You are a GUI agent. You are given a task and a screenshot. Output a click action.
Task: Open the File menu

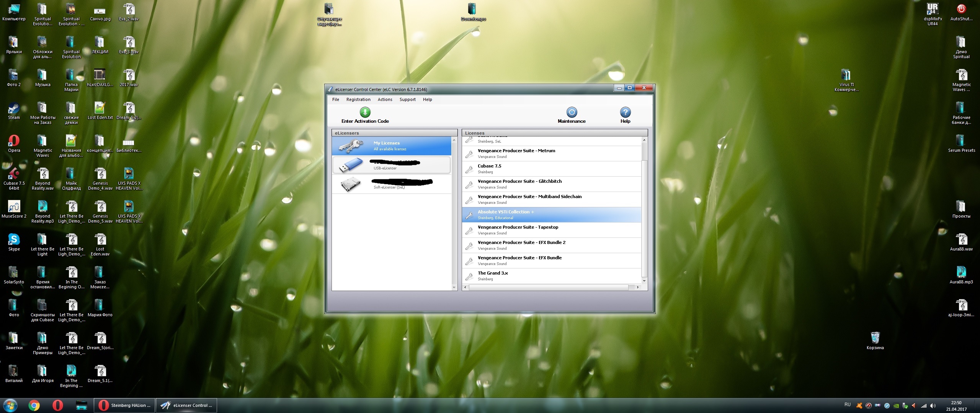tap(335, 99)
